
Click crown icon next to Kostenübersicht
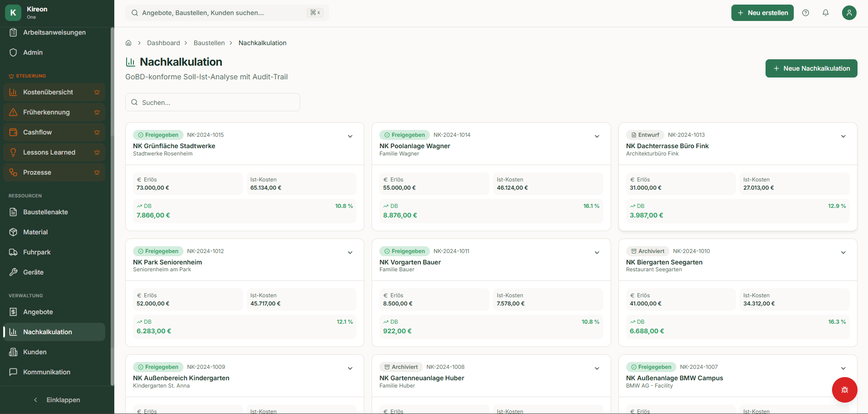(97, 92)
